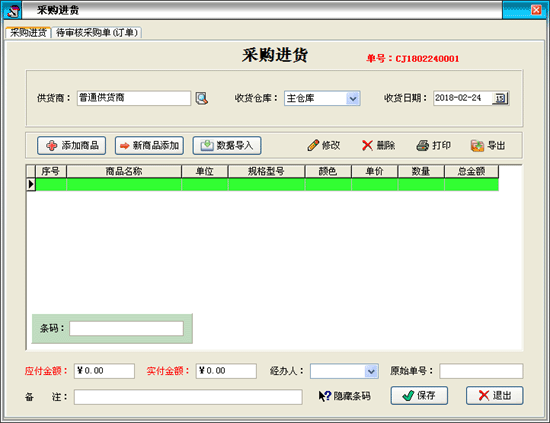Click the 数据导入 button
The height and width of the screenshot is (423, 550).
227,146
